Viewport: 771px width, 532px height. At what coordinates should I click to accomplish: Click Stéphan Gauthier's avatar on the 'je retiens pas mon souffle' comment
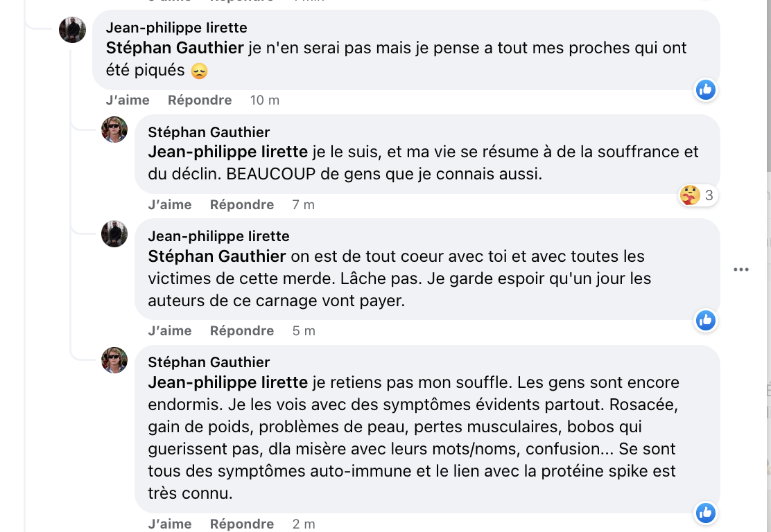tap(114, 360)
